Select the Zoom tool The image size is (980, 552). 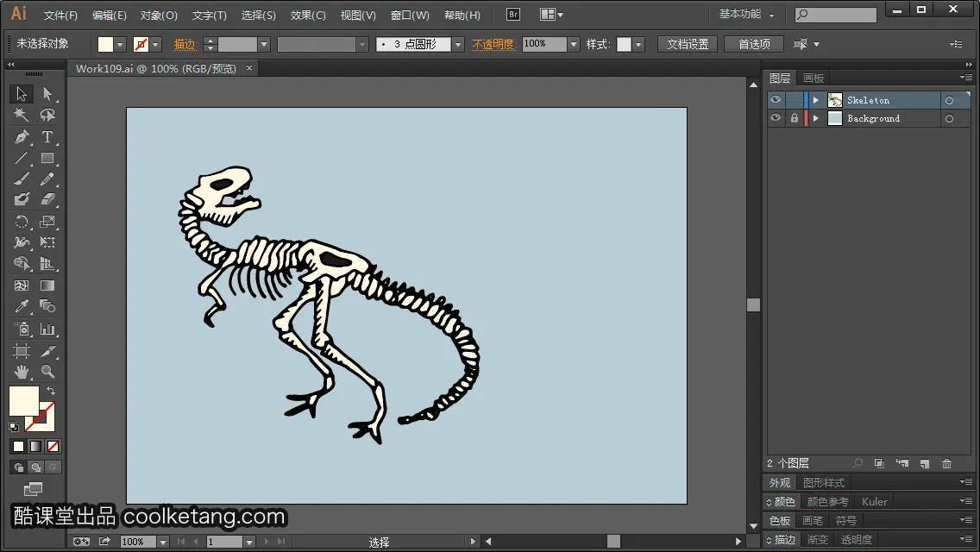tap(47, 372)
